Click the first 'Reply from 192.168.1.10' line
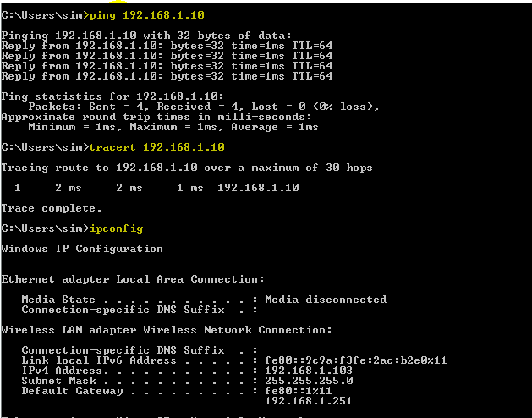Viewport: 532px width, 418px height. point(167,46)
